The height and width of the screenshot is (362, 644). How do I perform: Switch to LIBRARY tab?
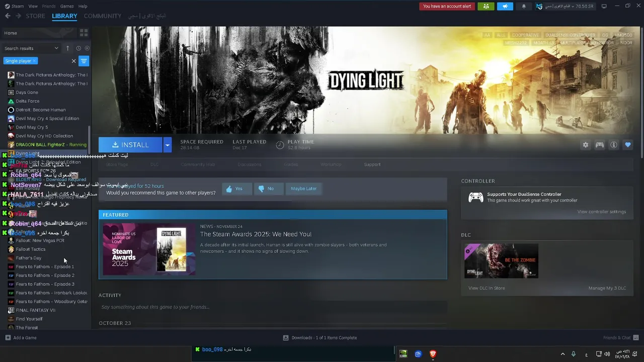[64, 16]
